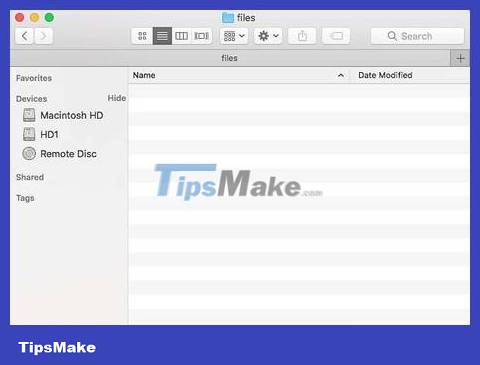Screen dimensions: 480x365
Task: Click the Favorites sidebar heading
Action: tap(34, 78)
